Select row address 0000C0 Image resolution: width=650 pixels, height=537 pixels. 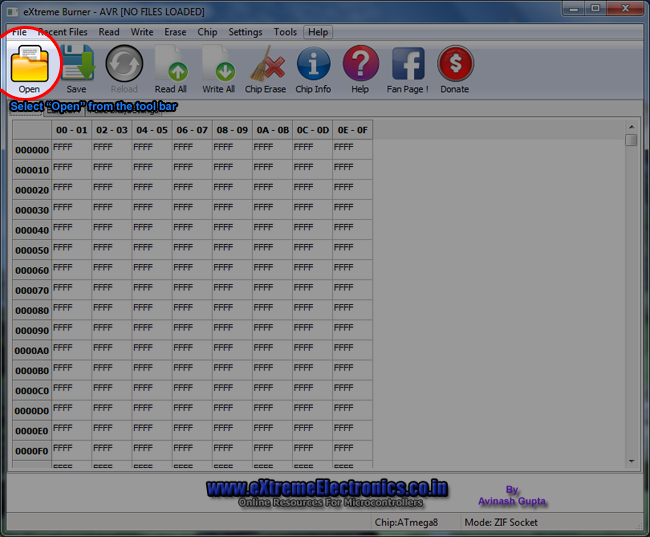tap(32, 391)
